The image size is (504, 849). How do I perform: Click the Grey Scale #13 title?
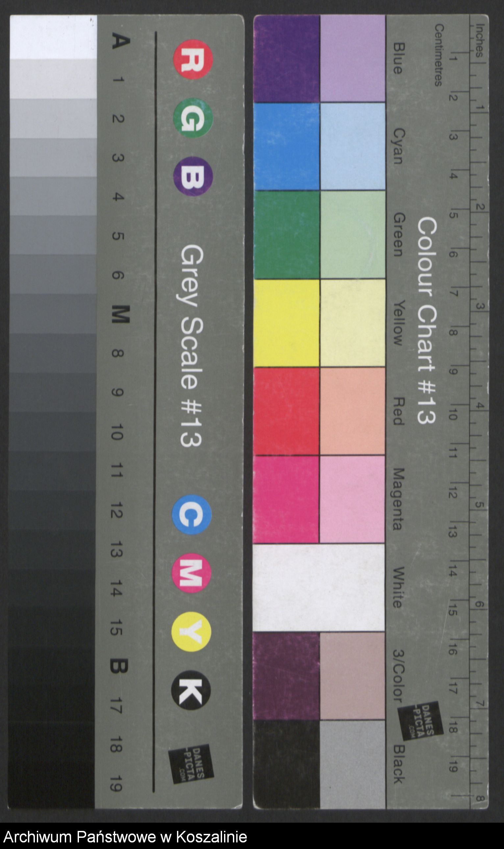pyautogui.click(x=191, y=346)
